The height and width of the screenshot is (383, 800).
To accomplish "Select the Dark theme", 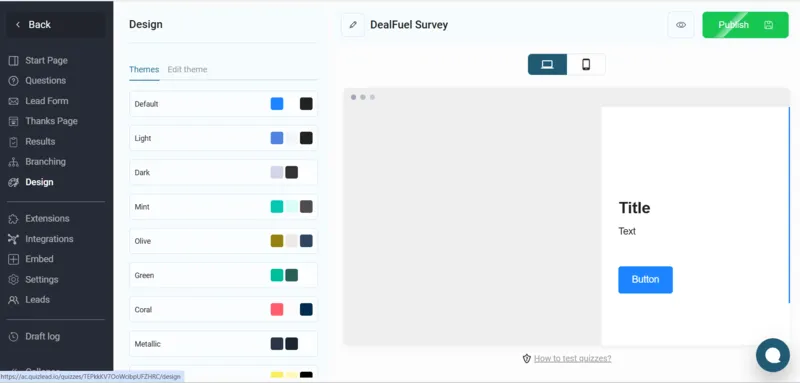I will click(x=223, y=172).
